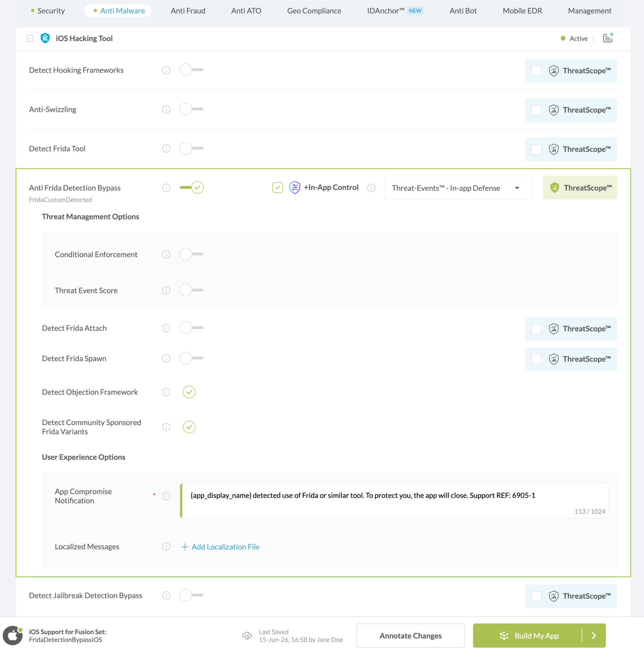This screenshot has width=644, height=653.
Task: Enable Anti-Swizzling toggle
Action: 191,109
